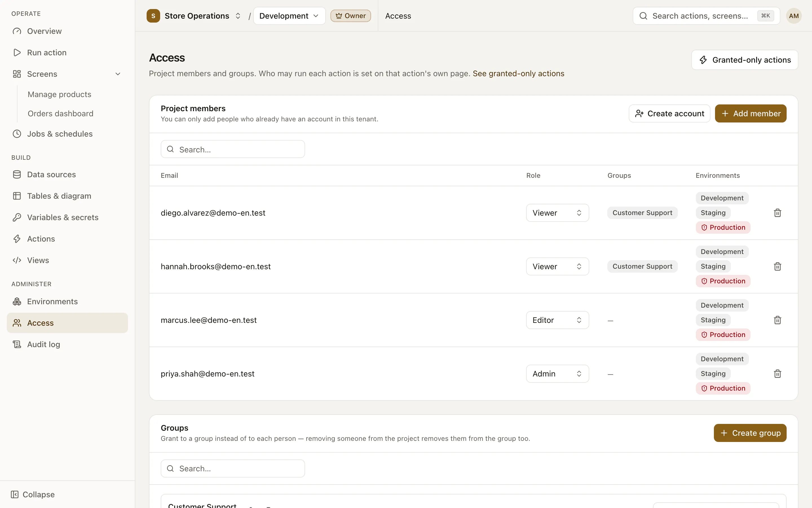Click trash icon for marcus.lee row
Screen dimensions: 812x508
coord(777,320)
